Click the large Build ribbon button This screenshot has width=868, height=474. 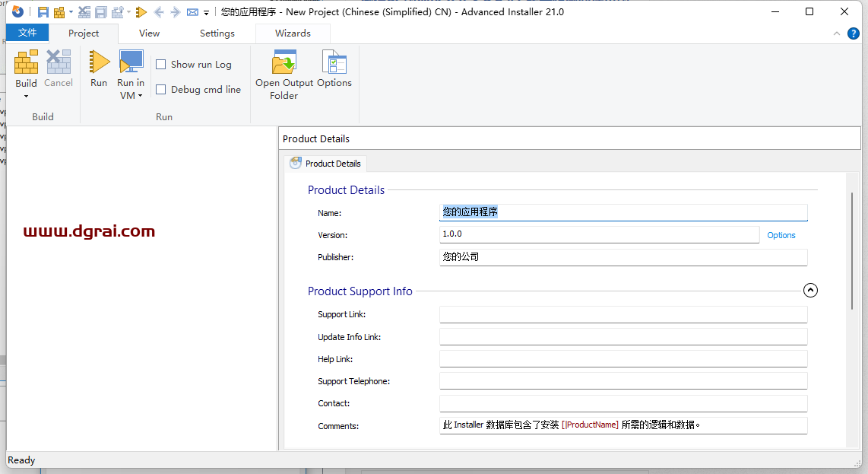click(26, 68)
